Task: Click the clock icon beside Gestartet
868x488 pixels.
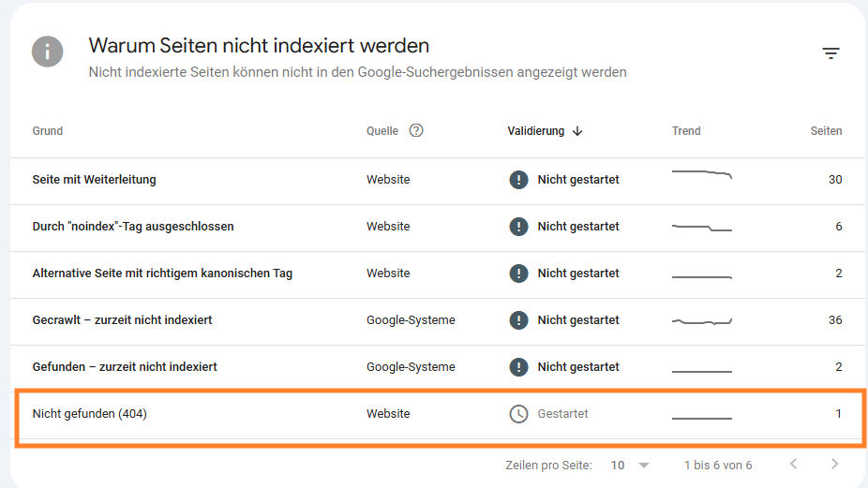Action: [518, 414]
